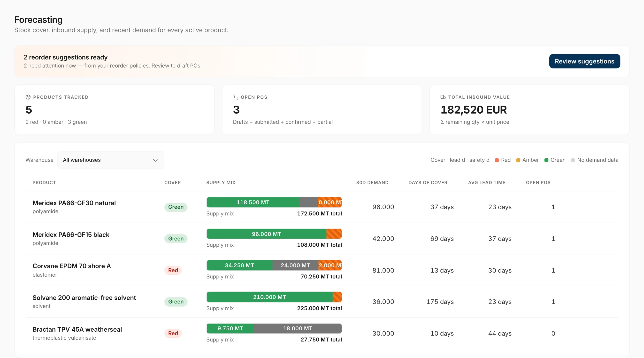
Task: Click Green badge for Solvane 200 row
Action: [x=176, y=302]
